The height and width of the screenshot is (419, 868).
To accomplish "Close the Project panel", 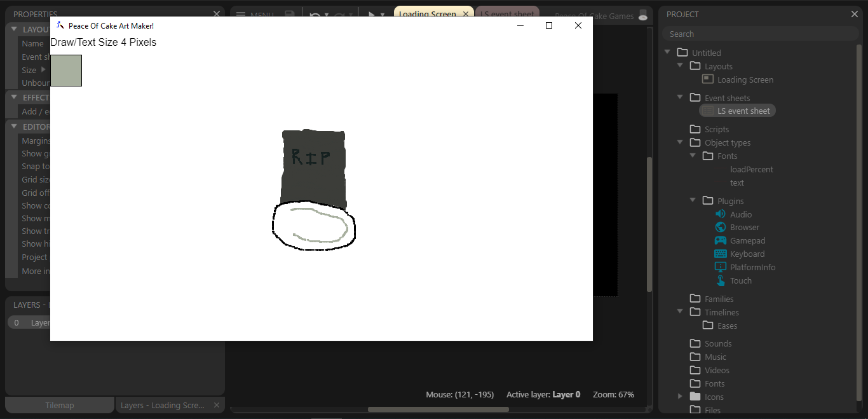I will point(854,14).
